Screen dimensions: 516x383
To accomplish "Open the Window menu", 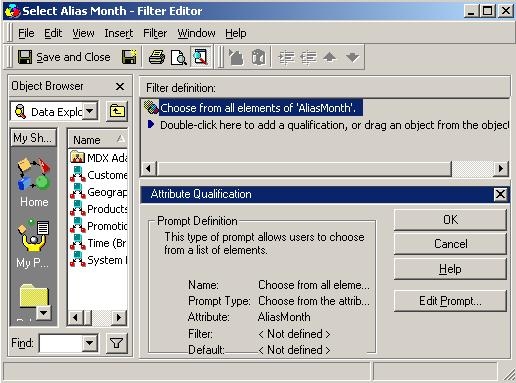I will pos(196,33).
